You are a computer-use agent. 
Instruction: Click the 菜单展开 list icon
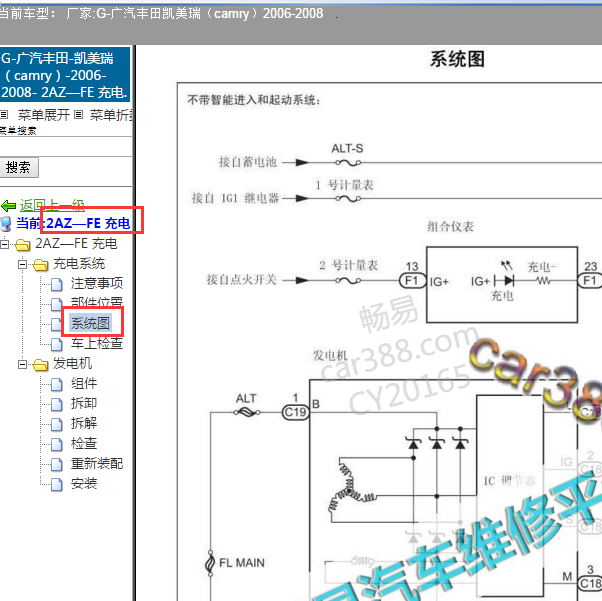(x=4, y=114)
